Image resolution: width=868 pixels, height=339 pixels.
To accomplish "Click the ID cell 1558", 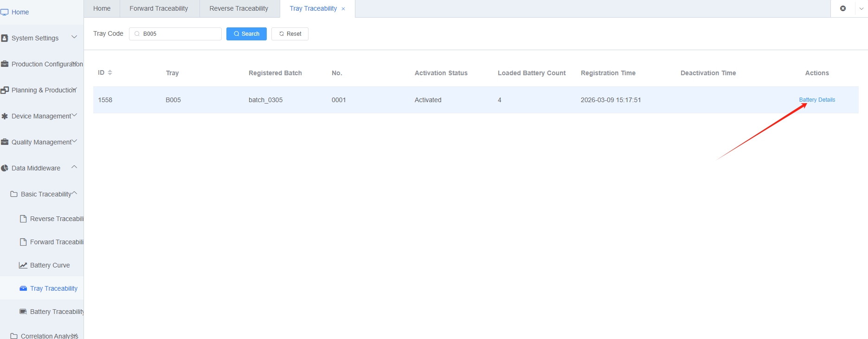I will click(105, 100).
